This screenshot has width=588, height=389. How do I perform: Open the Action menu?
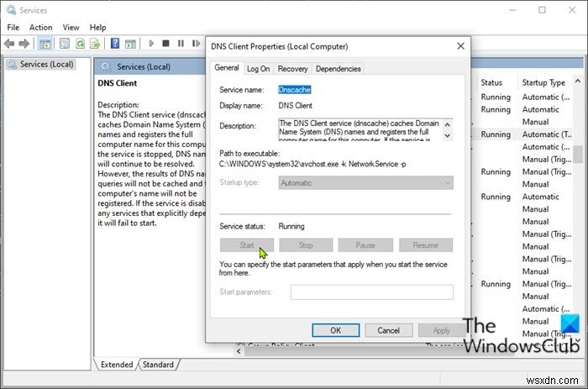coord(41,28)
